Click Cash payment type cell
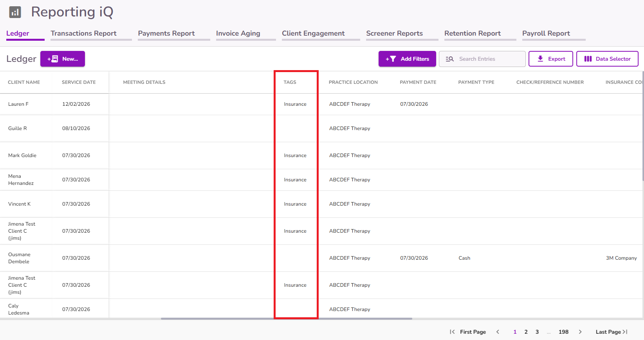This screenshot has height=340, width=644. click(464, 258)
